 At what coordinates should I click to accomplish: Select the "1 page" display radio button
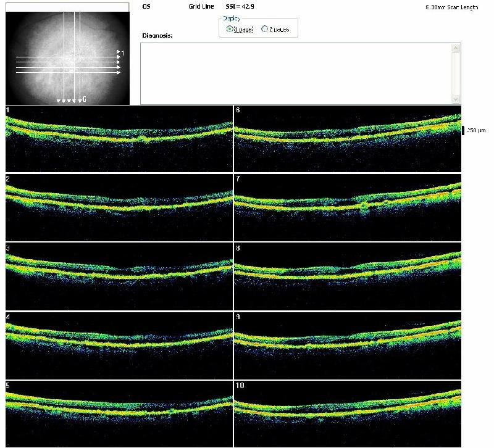click(x=230, y=29)
